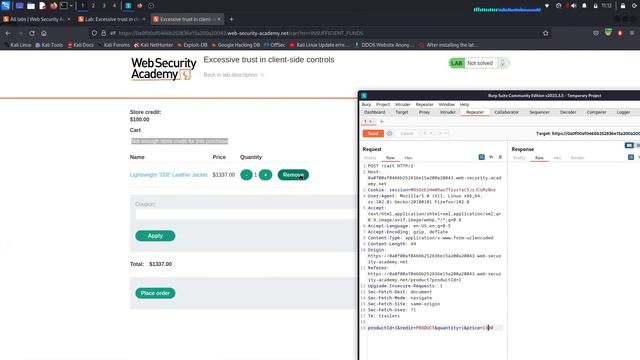
Task: Open Repeater send settings gear icon
Action: tap(389, 133)
